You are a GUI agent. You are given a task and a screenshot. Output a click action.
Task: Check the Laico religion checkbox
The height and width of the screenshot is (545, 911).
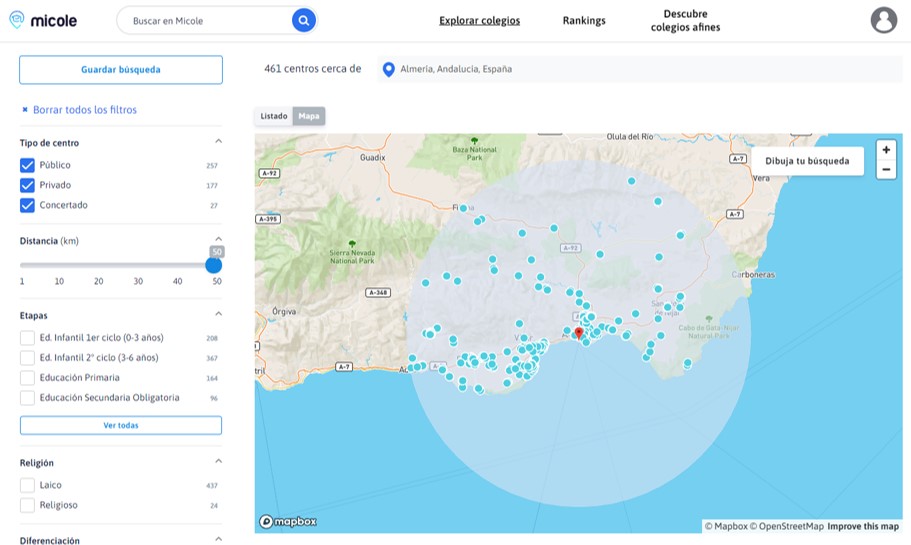point(27,485)
